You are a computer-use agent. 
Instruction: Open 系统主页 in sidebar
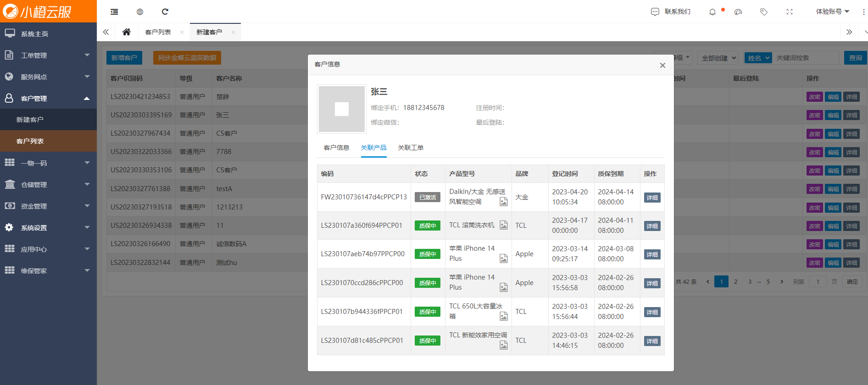click(48, 33)
